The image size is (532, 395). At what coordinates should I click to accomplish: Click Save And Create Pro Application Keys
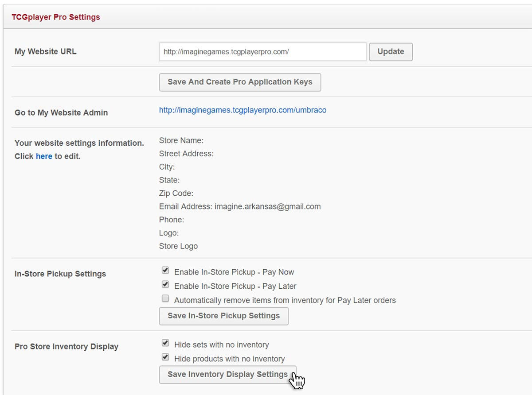tap(240, 82)
